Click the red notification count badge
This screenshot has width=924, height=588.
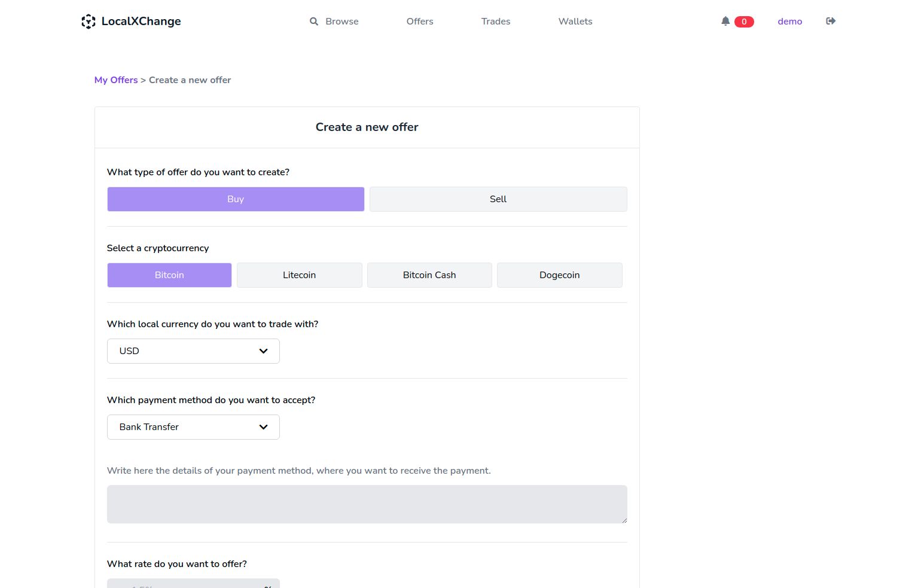pyautogui.click(x=744, y=22)
